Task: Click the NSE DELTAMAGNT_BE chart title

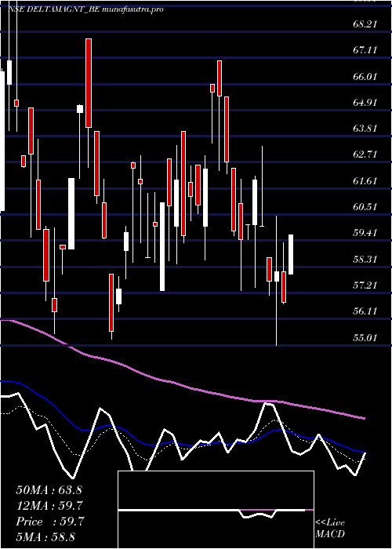Action: pyautogui.click(x=85, y=9)
